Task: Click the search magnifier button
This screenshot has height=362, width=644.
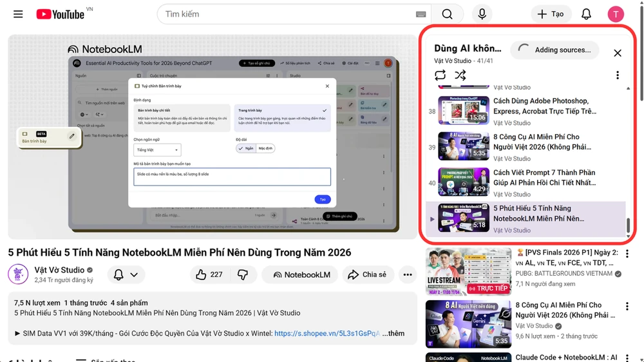Action: coord(447,14)
